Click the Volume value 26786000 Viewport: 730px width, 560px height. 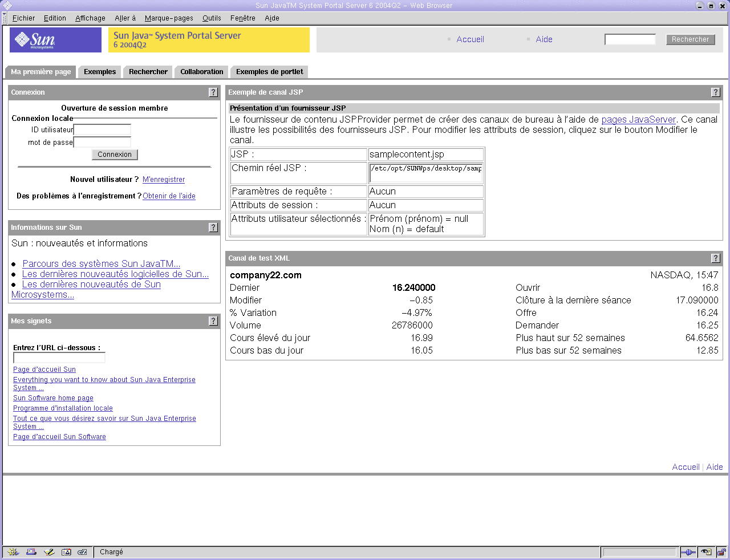pos(412,326)
